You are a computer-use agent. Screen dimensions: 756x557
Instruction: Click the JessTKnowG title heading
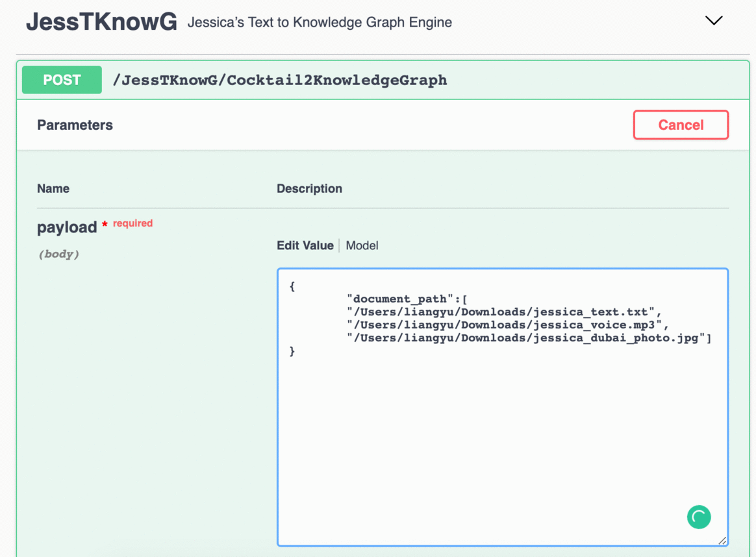[102, 22]
